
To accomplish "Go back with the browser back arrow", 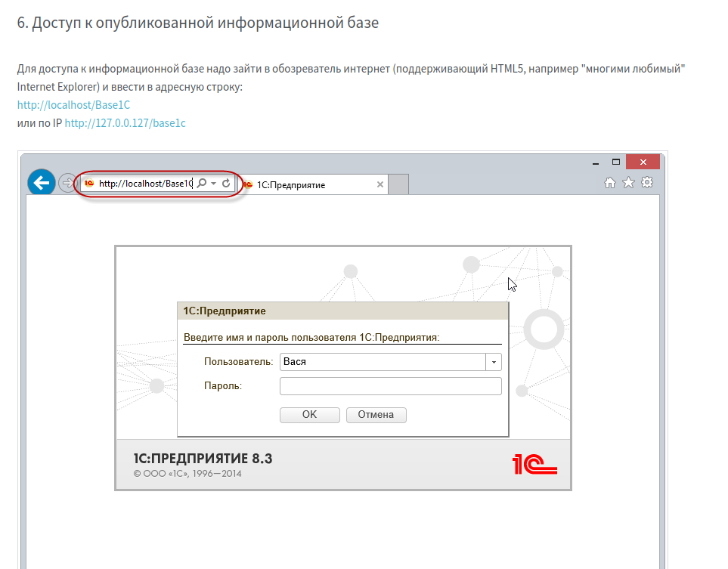I will click(42, 182).
